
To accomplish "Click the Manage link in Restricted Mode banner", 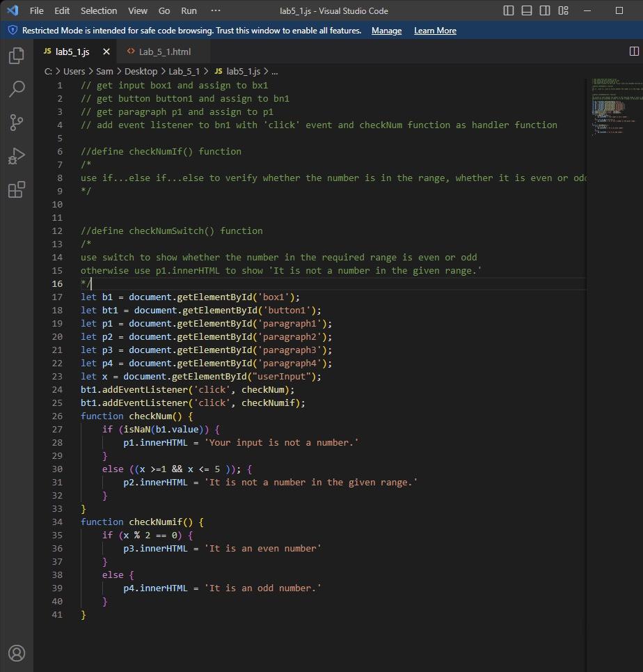I will click(386, 31).
